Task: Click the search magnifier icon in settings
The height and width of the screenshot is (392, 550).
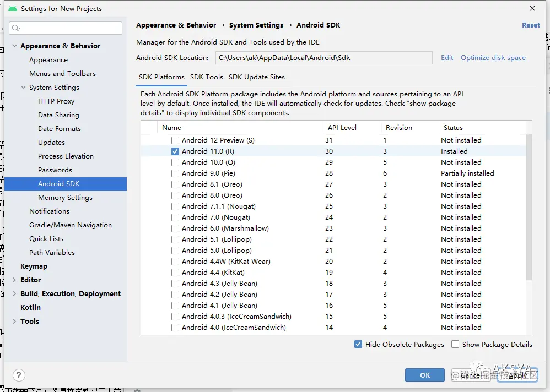Action: [16, 28]
